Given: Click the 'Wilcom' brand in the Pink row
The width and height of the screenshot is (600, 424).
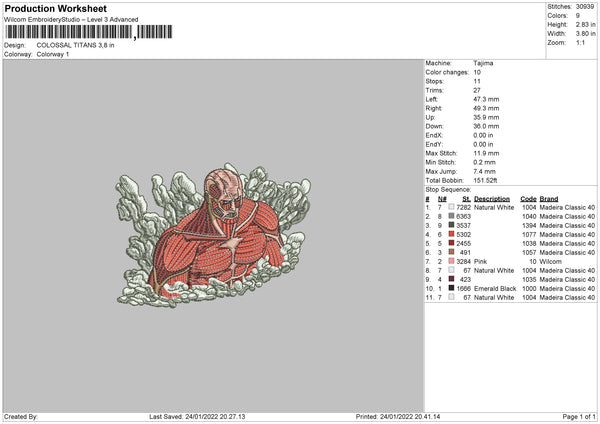Looking at the screenshot, I should tap(551, 261).
